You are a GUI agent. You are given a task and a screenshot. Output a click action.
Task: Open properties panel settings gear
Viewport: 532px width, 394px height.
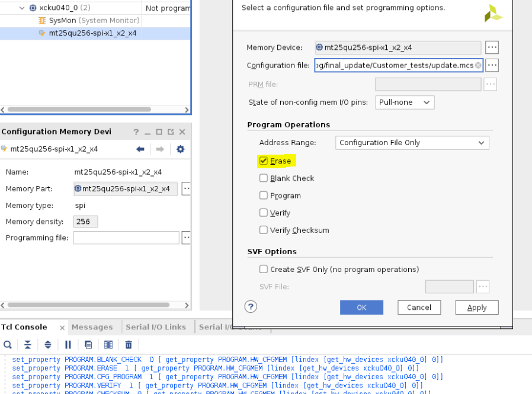pyautogui.click(x=181, y=149)
